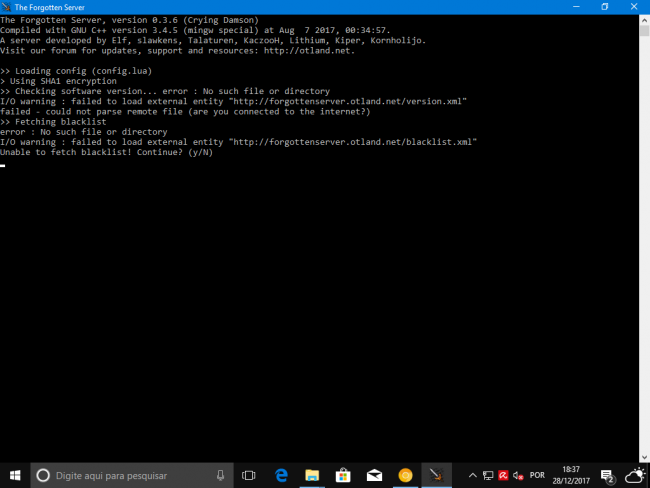This screenshot has height=488, width=650.
Task: Open Microsoft Store from taskbar
Action: pos(343,476)
